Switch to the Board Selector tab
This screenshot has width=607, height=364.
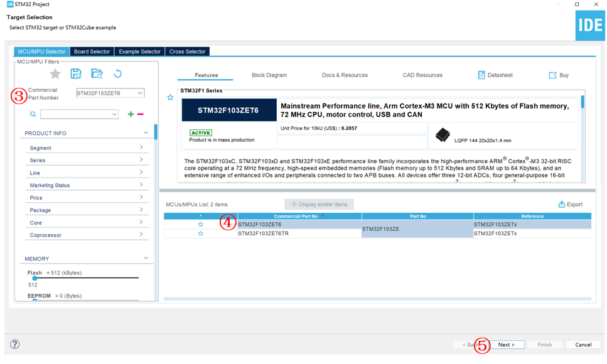pos(92,51)
